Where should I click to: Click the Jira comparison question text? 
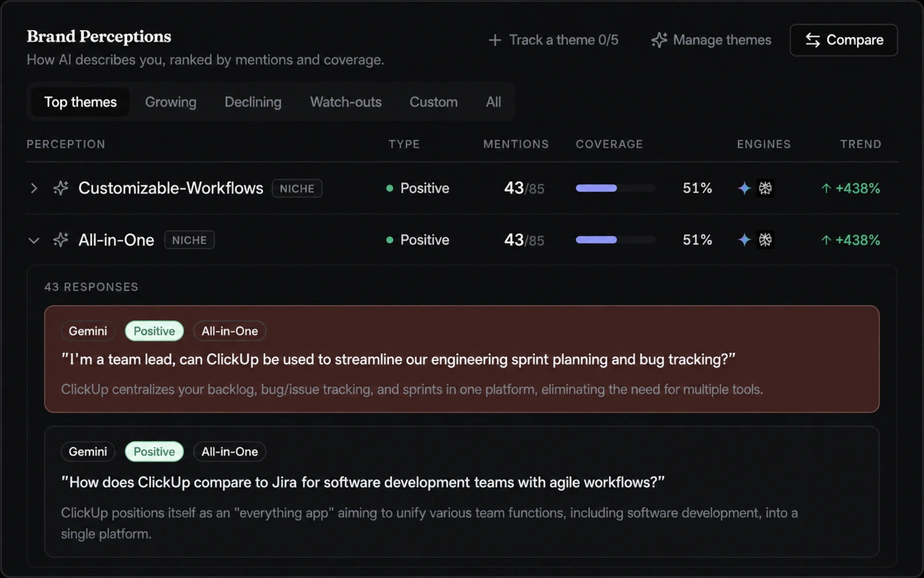(x=363, y=482)
